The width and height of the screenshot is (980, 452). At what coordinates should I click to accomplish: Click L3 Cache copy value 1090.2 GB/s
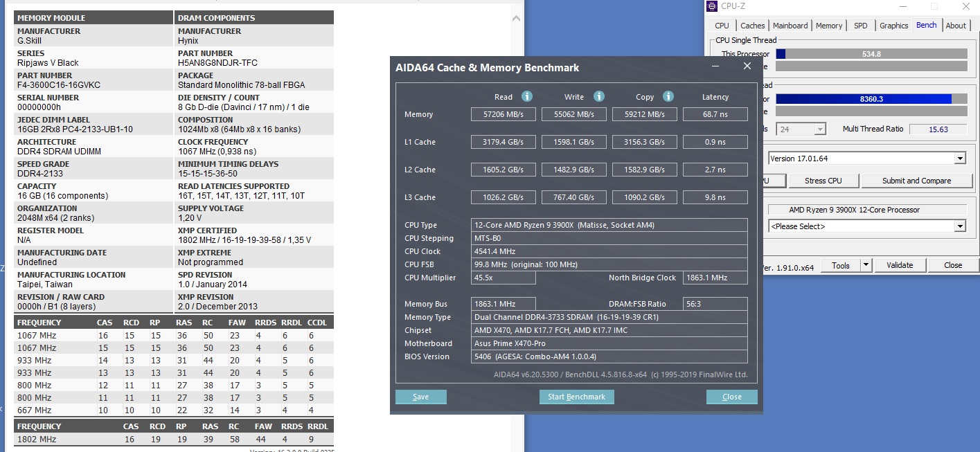point(645,197)
